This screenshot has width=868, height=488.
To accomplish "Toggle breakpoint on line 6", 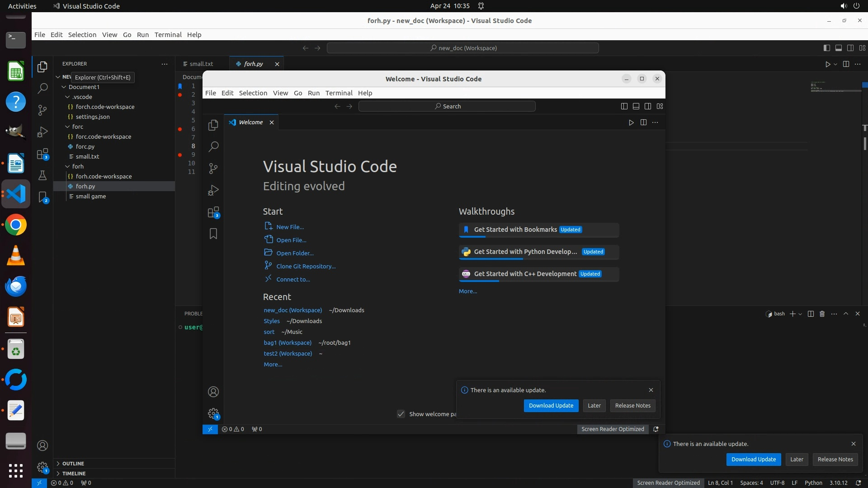I will [x=180, y=129].
